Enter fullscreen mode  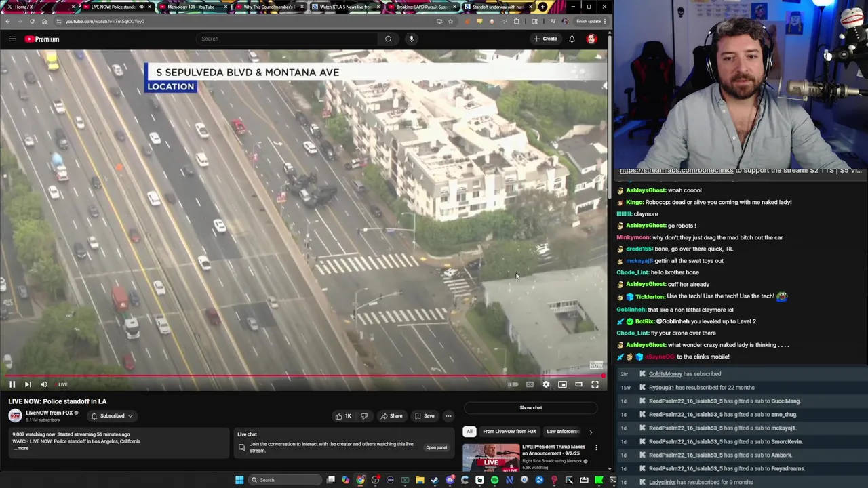[x=595, y=384]
